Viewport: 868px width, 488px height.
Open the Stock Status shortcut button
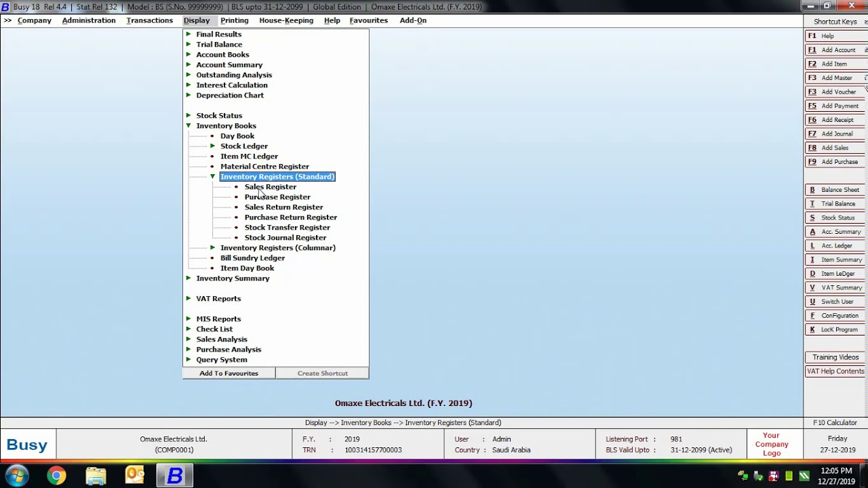point(835,218)
